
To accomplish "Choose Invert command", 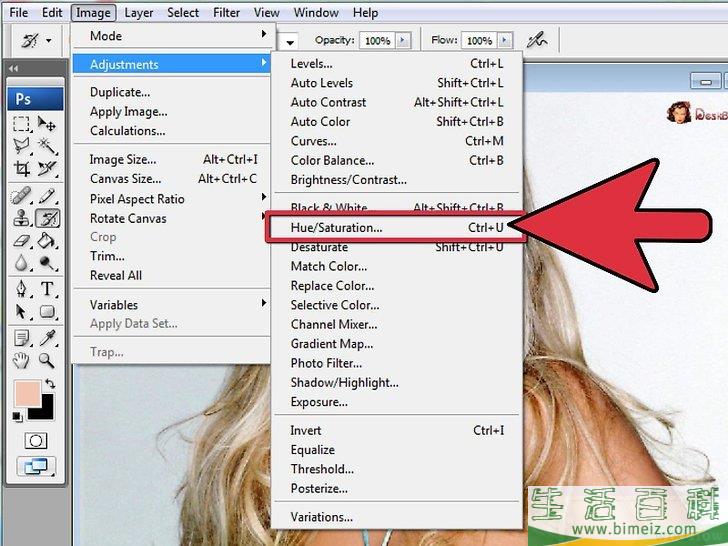I will [396, 430].
